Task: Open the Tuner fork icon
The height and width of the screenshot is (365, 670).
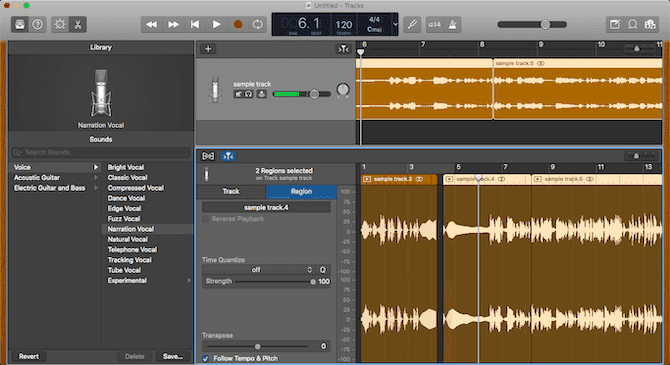Action: click(412, 24)
